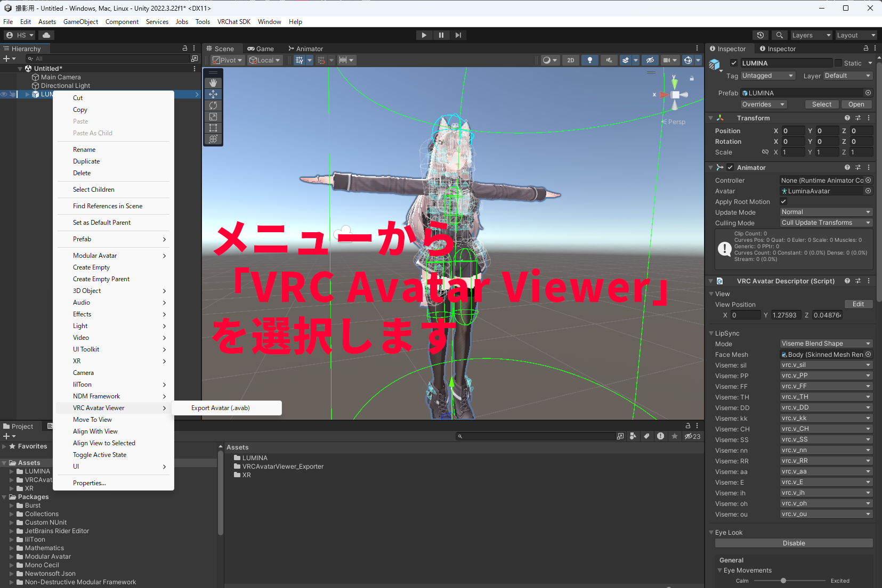Screen dimensions: 882x588
Task: Open the VRChat SDK menu
Action: click(x=233, y=22)
